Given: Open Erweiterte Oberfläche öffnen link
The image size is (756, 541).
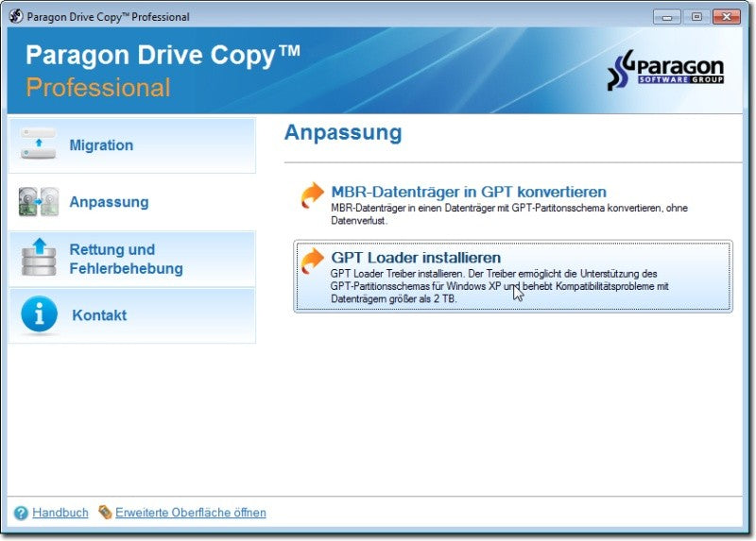Looking at the screenshot, I should point(191,513).
